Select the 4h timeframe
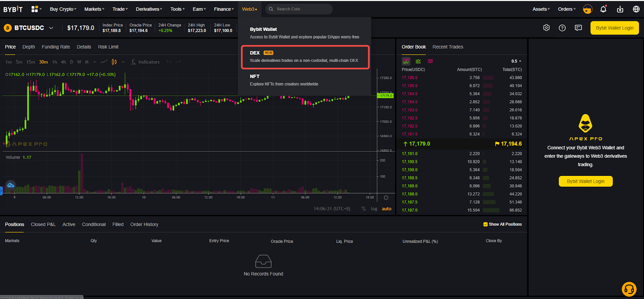 click(x=64, y=62)
